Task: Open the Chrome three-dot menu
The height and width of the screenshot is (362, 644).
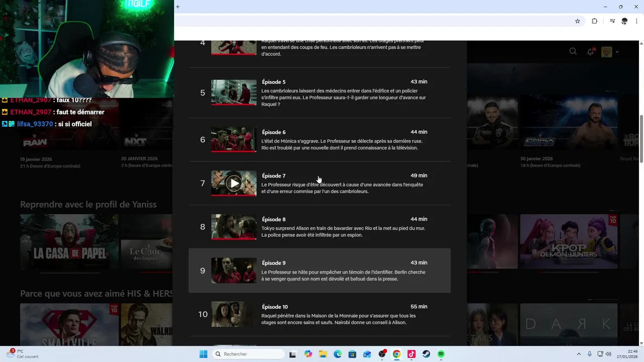Action: pos(637,21)
